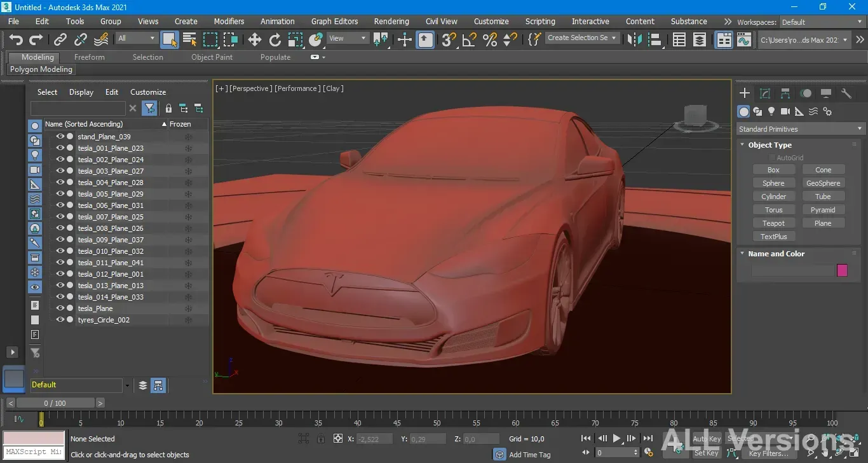
Task: Open the Hierarchy command panel
Action: (785, 93)
